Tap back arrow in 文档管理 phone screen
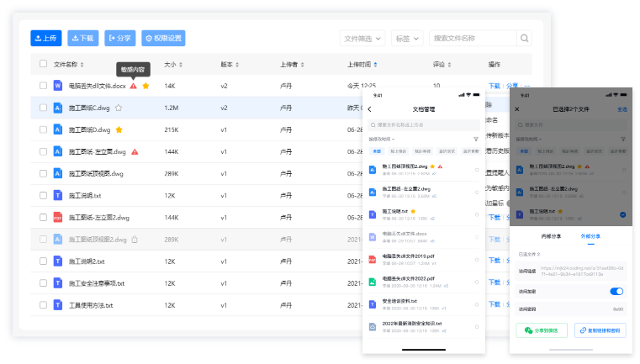Screen dimensions: 640x364 click(x=370, y=109)
